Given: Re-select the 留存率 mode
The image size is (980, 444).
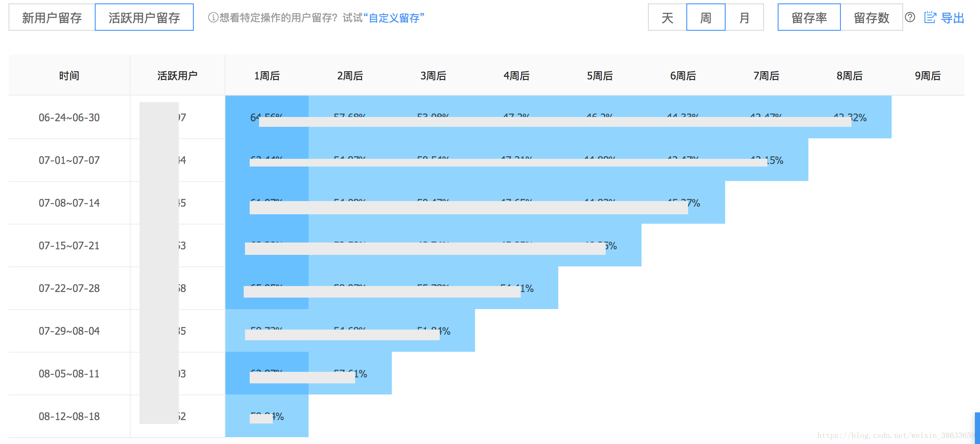Looking at the screenshot, I should point(809,18).
